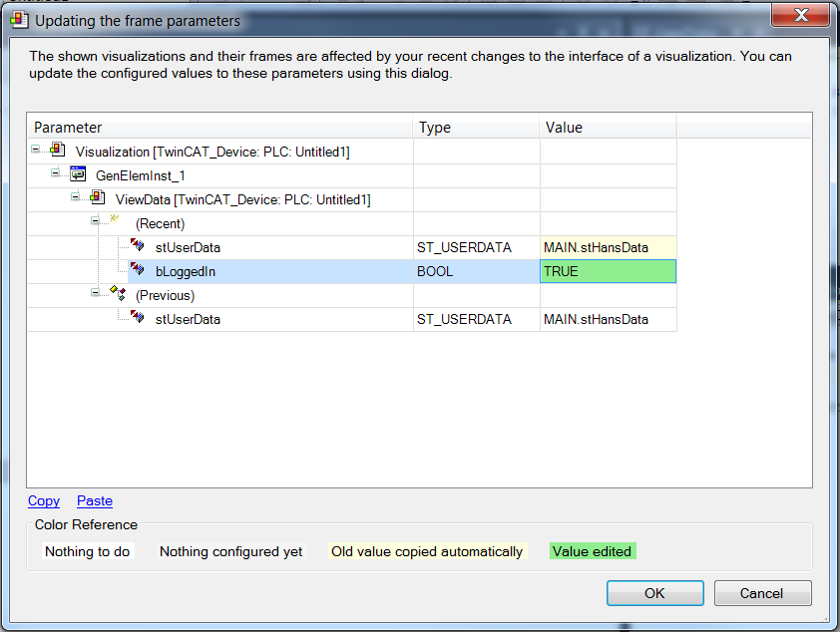Click the Parameter column header
The image size is (840, 632).
pos(219,128)
